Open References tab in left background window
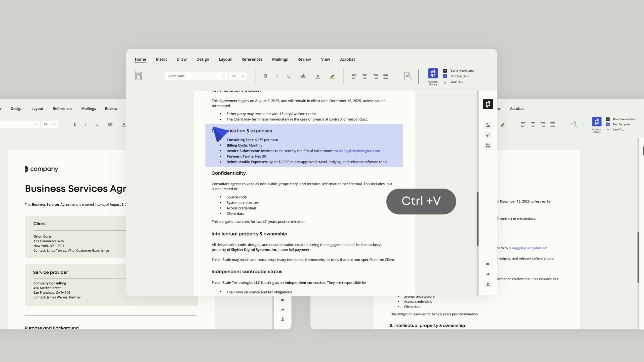 (62, 109)
